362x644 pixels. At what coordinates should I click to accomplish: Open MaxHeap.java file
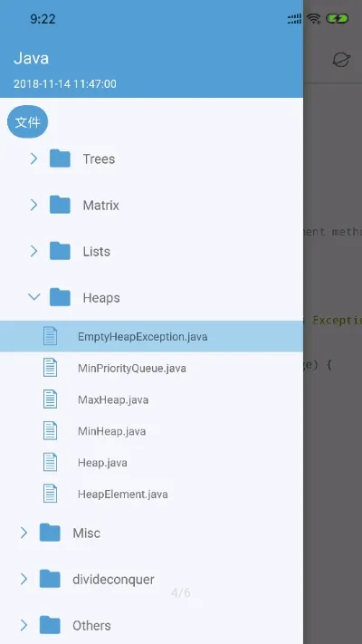[x=151, y=399]
